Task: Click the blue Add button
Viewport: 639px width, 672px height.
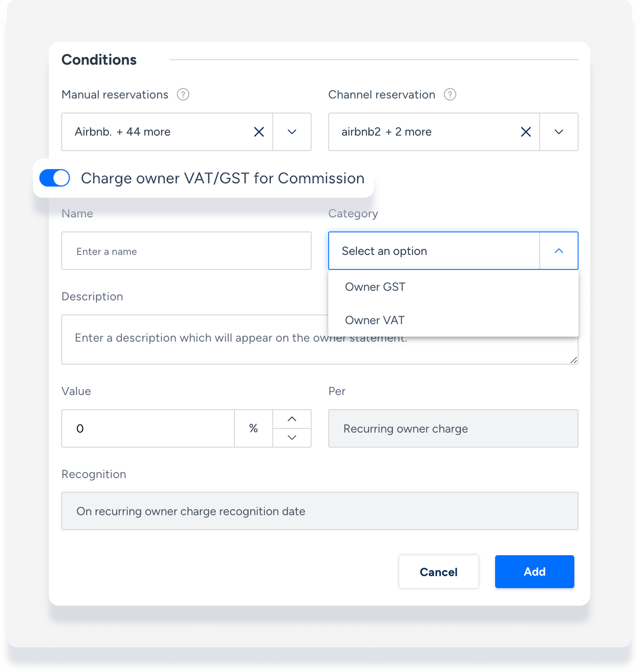Action: coord(535,572)
